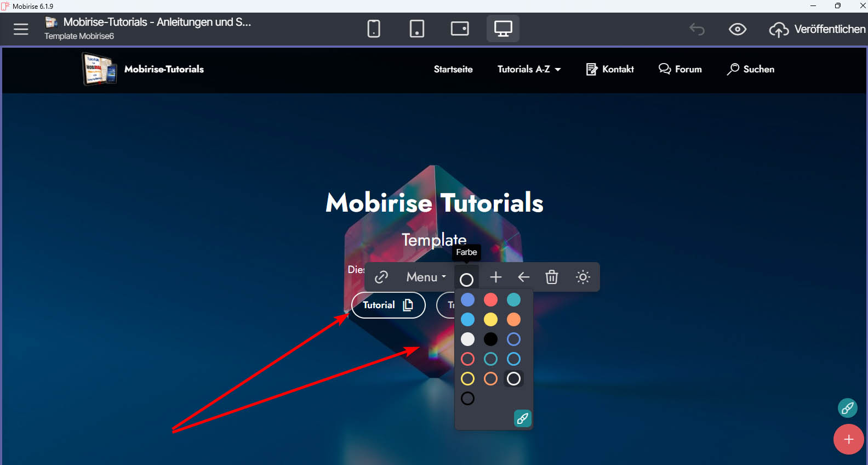Open the Kontakt menu item
This screenshot has height=465, width=868.
610,69
